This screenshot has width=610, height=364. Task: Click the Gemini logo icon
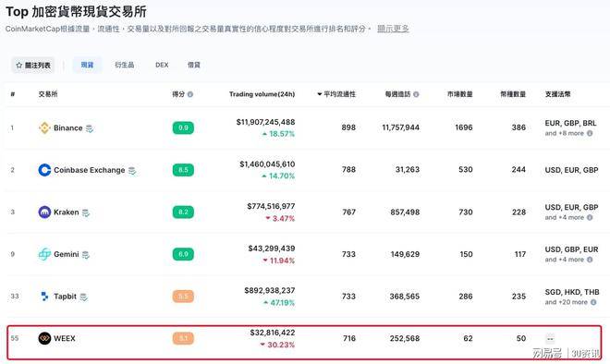pos(44,254)
